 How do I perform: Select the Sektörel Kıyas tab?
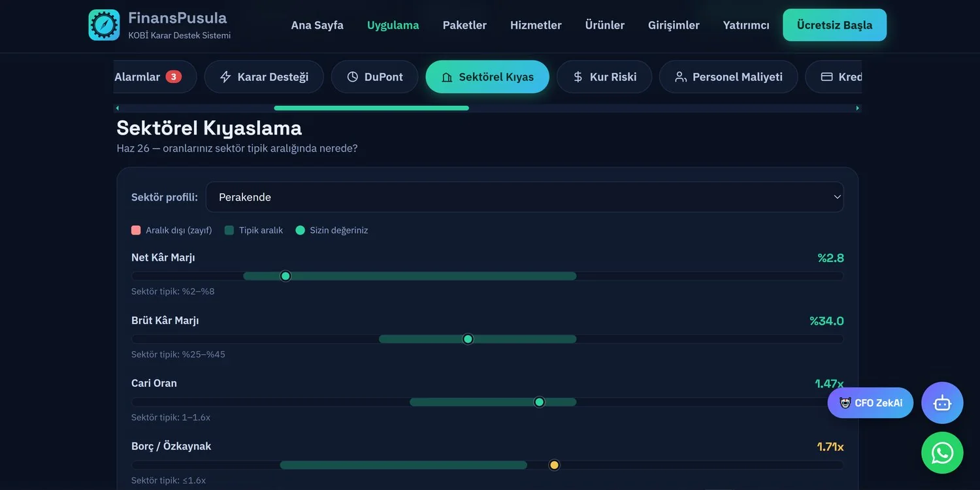coord(487,77)
